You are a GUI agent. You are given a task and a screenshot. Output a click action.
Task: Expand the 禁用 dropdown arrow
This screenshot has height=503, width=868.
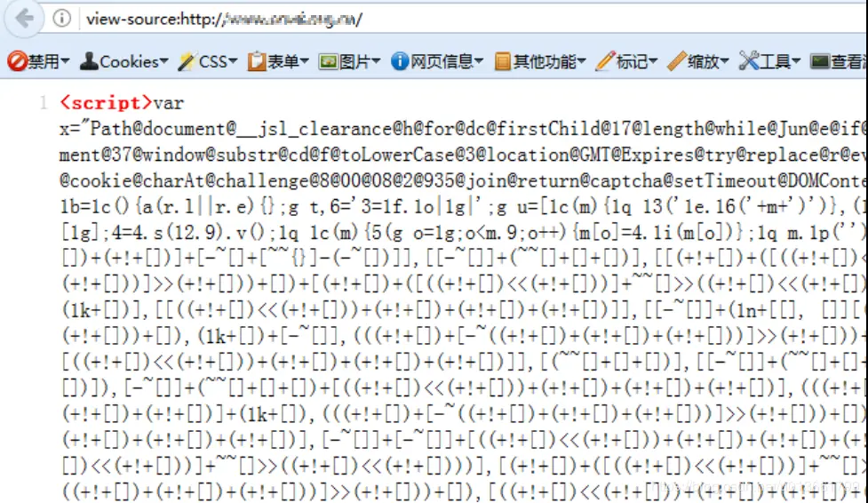66,61
